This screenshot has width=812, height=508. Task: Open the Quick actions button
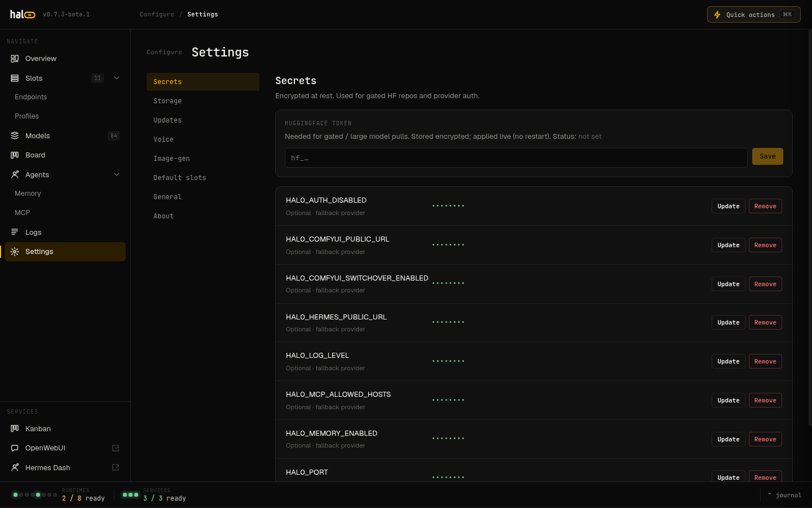754,15
